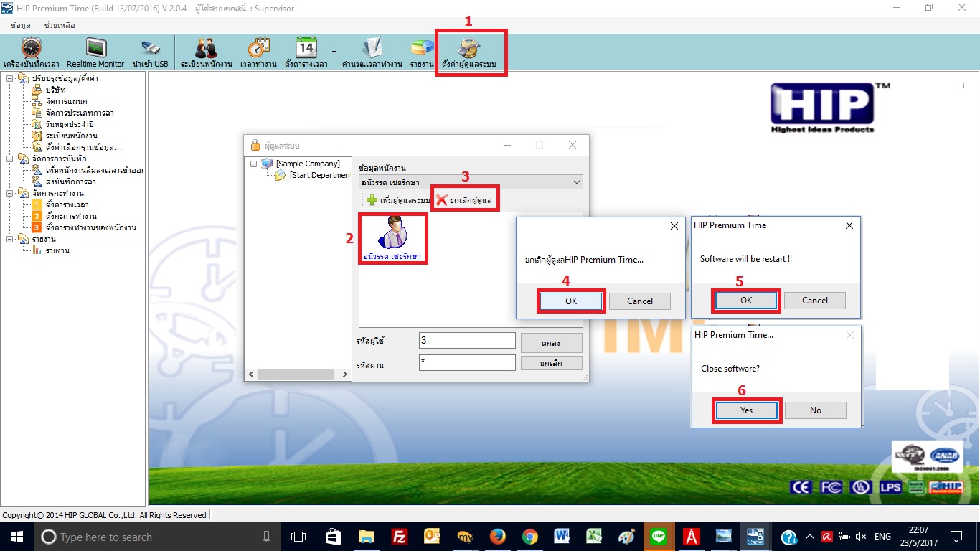Collapse the จัดการการบันทึก tree node
The width and height of the screenshot is (980, 551).
pyautogui.click(x=10, y=159)
